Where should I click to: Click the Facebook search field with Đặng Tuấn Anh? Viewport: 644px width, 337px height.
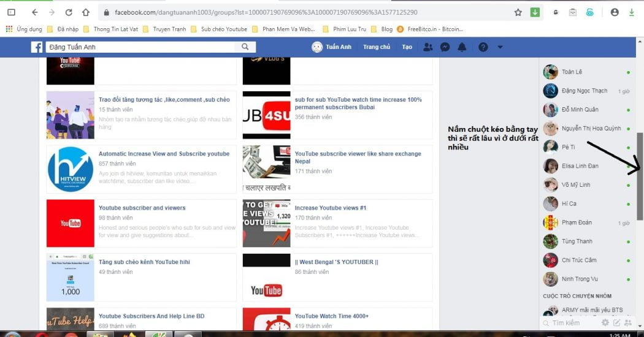coord(140,47)
